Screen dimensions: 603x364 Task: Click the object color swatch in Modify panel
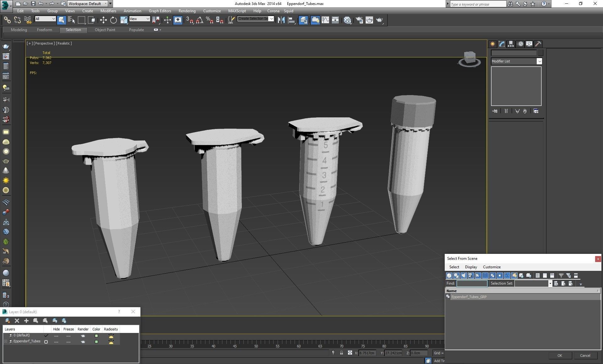pyautogui.click(x=540, y=53)
